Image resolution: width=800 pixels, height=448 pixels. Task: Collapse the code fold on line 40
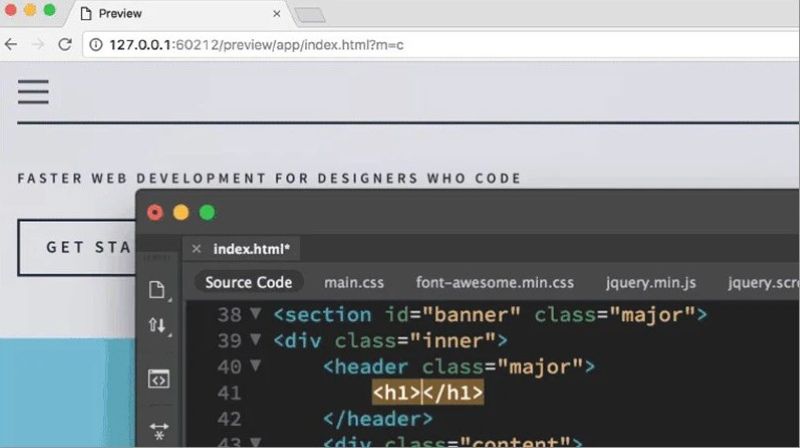pyautogui.click(x=256, y=365)
